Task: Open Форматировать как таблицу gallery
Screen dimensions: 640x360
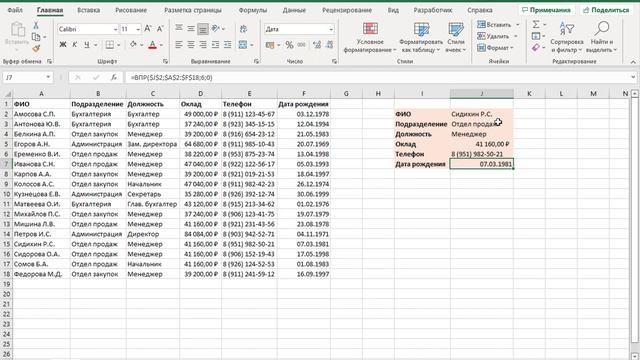Action: click(x=421, y=37)
